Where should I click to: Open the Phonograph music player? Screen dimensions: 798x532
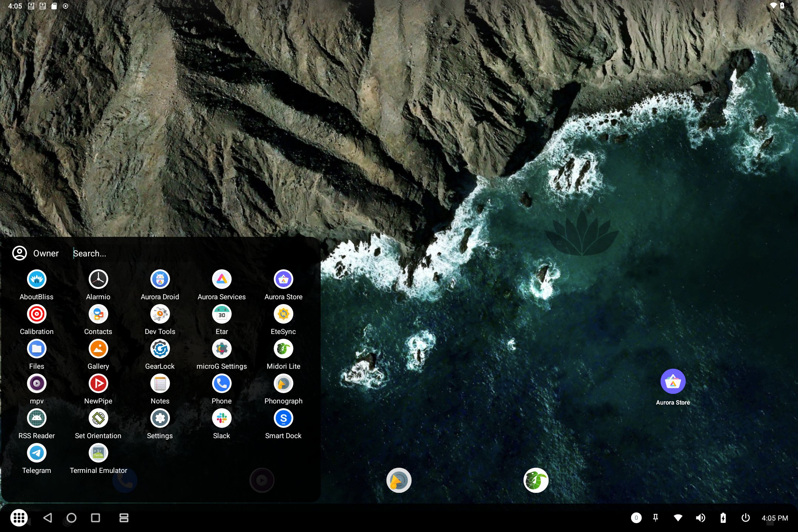pos(283,383)
